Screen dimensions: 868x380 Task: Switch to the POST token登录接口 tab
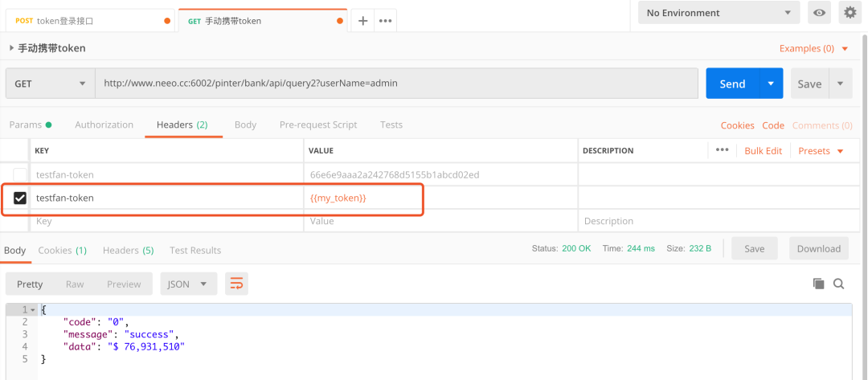click(x=92, y=21)
